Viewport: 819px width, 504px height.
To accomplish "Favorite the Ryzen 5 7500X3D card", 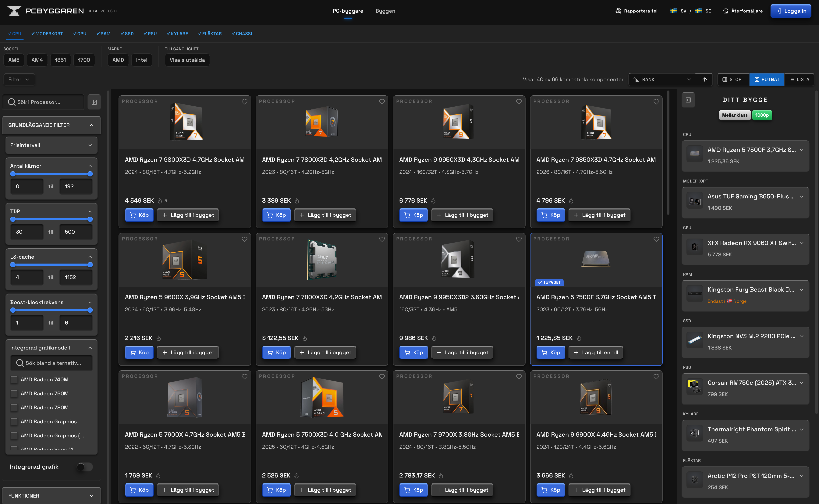I will (382, 377).
